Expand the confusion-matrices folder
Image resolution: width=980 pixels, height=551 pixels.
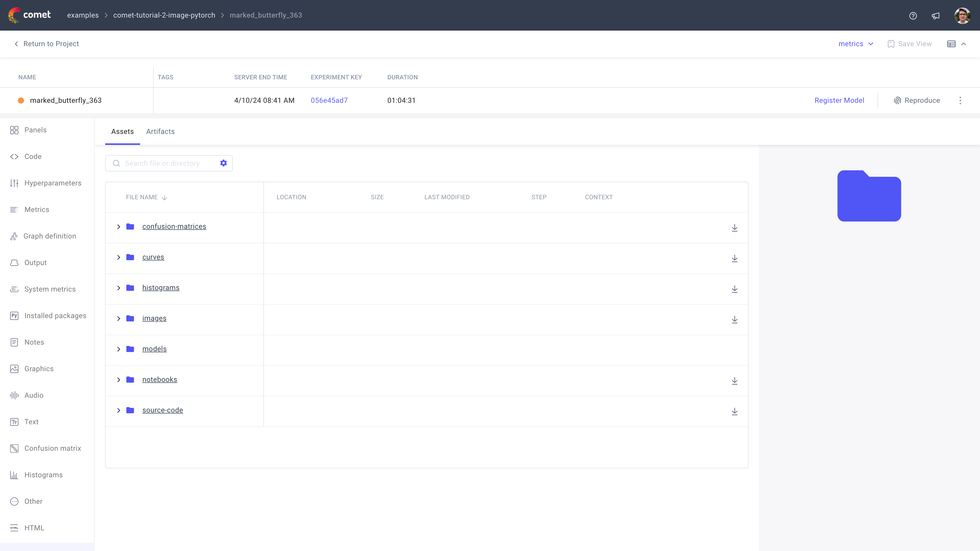pos(118,226)
